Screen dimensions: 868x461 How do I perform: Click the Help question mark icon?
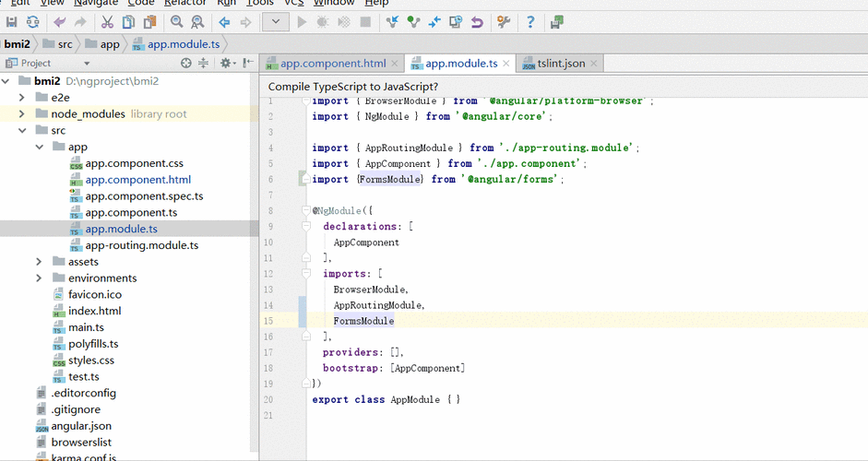(x=530, y=22)
